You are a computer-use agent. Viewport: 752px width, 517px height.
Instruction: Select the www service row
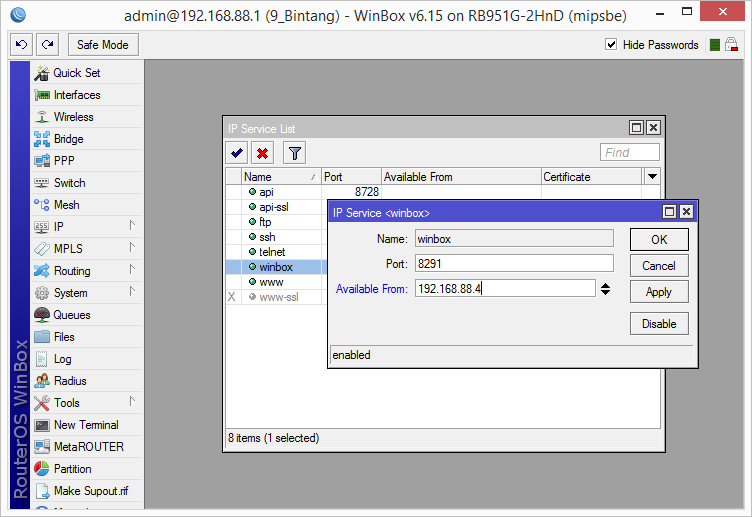(x=276, y=282)
